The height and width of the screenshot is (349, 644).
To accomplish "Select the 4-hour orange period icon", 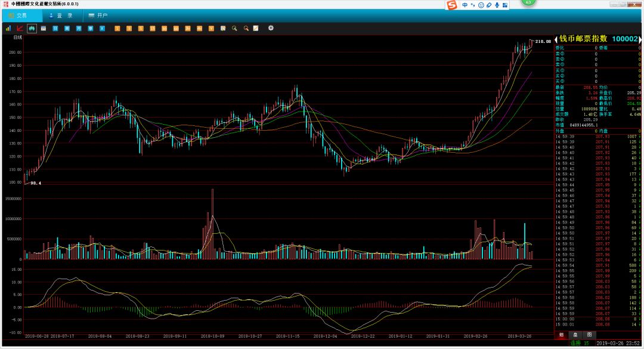I will pyautogui.click(x=199, y=29).
